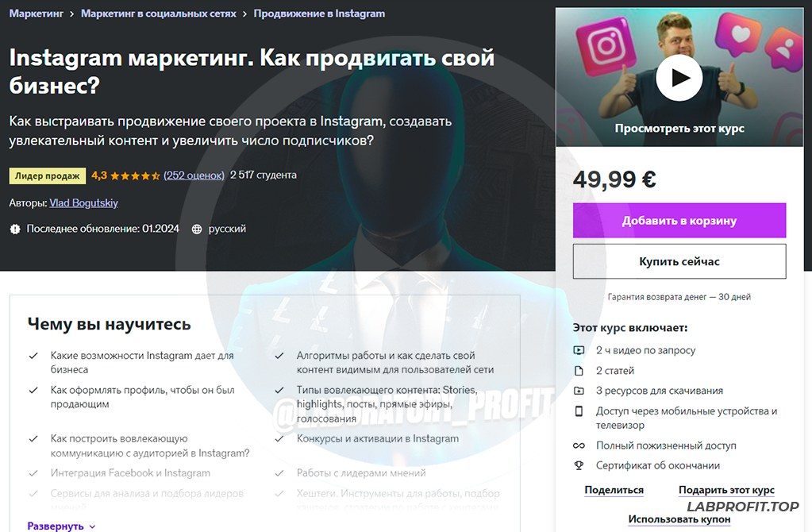Play the course preview video

(679, 78)
